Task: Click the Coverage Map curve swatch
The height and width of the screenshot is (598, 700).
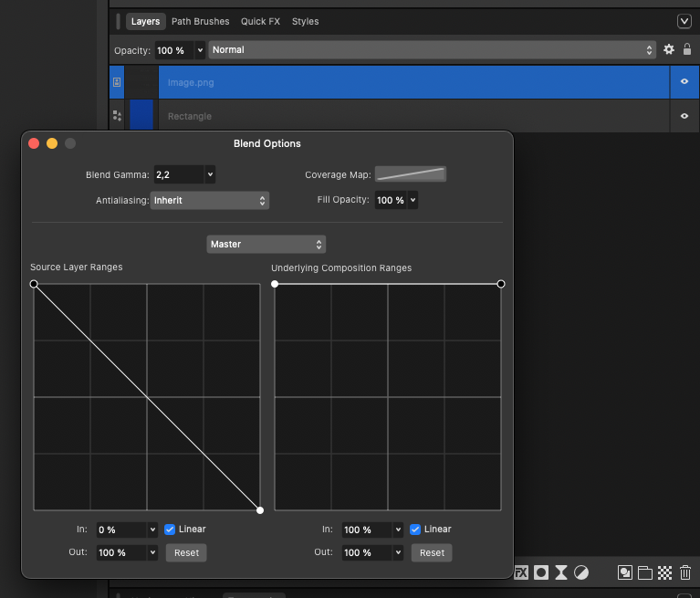Action: (411, 174)
